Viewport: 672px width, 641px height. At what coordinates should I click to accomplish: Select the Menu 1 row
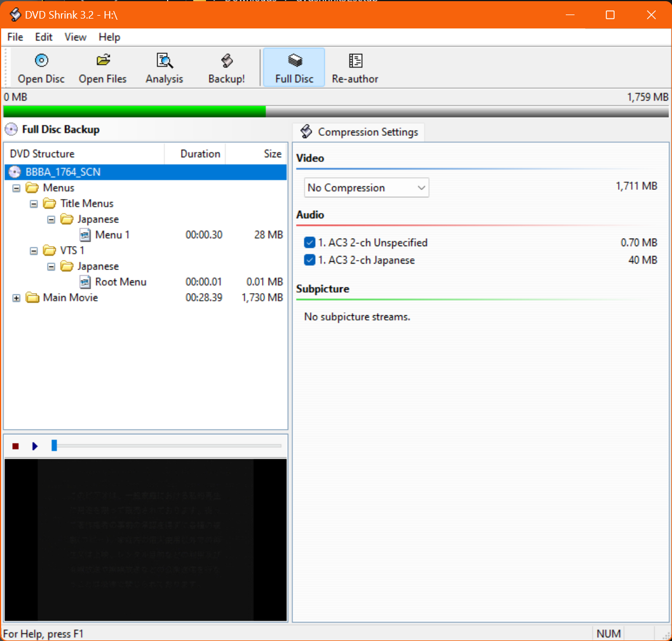click(146, 235)
